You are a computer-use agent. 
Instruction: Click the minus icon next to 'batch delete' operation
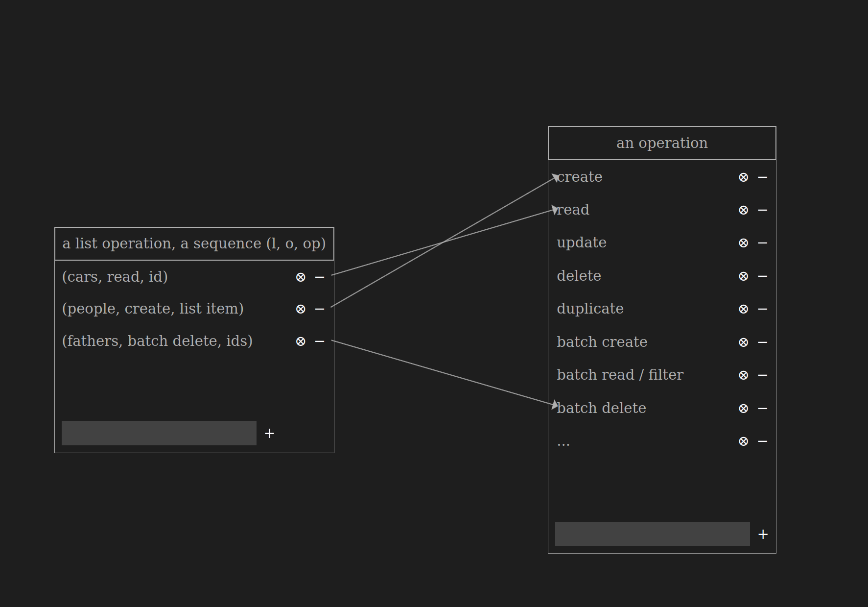(762, 409)
